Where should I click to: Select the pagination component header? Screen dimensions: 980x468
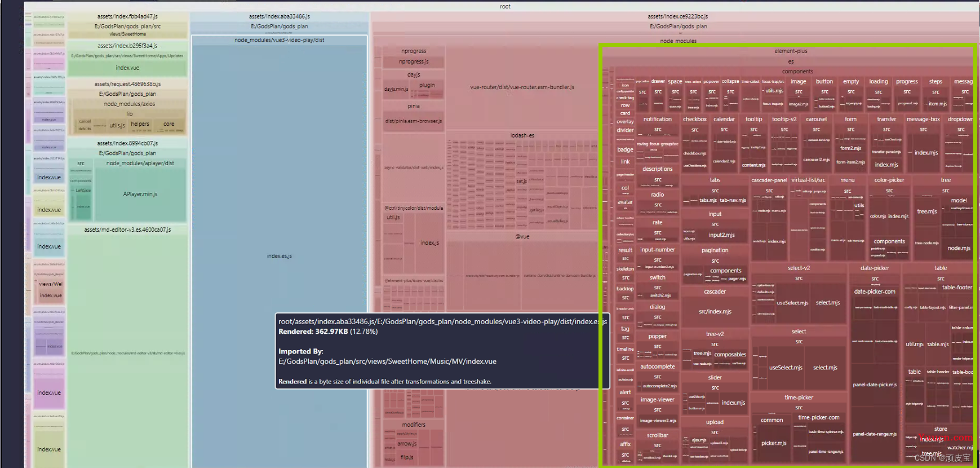pos(715,250)
